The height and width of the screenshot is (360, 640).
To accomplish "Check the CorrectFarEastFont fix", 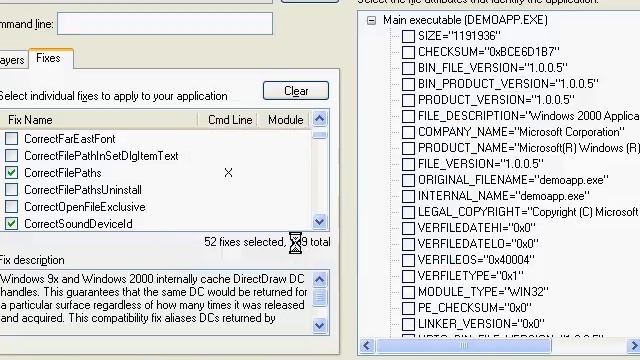I will pyautogui.click(x=11, y=138).
